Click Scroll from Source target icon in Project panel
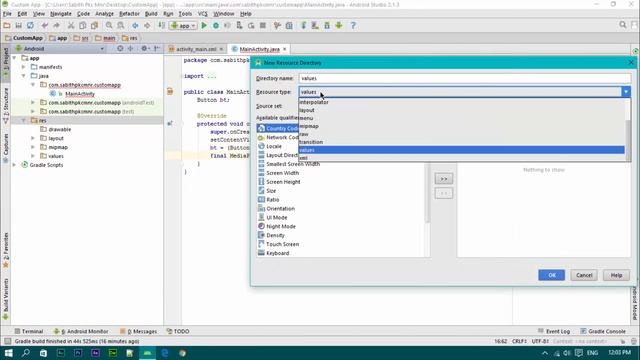640x360 pixels. coord(120,49)
